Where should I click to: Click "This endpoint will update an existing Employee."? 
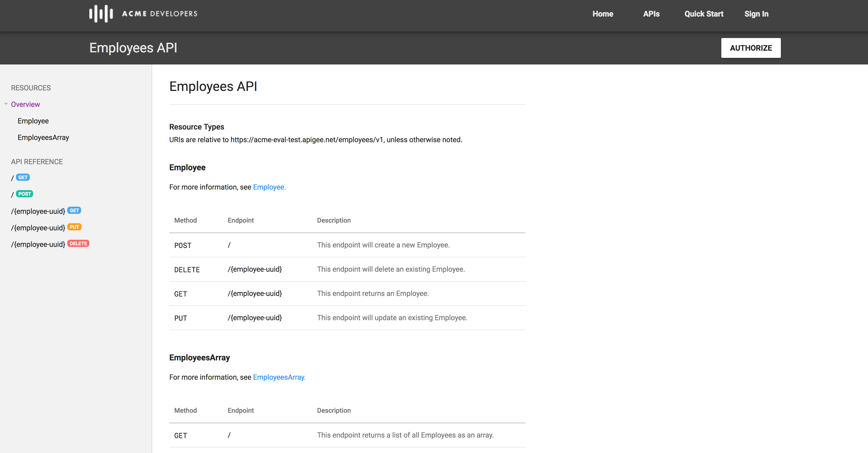coord(392,318)
